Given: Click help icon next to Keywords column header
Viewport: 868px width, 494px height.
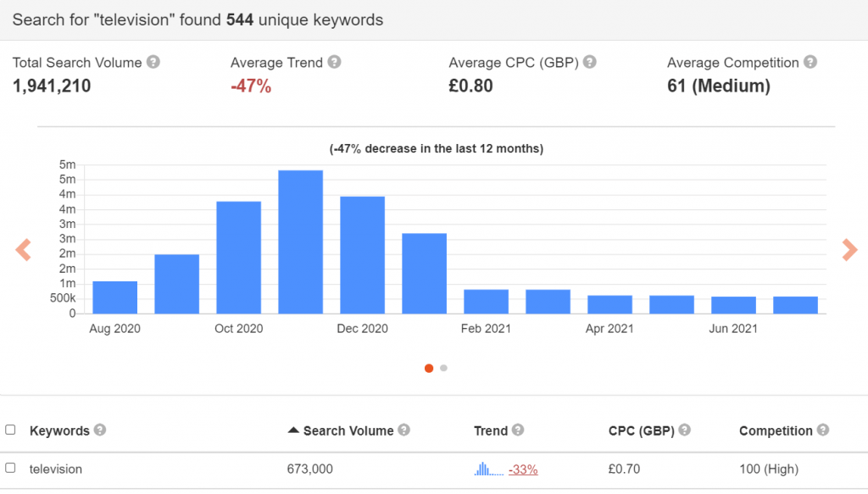Looking at the screenshot, I should click(100, 430).
